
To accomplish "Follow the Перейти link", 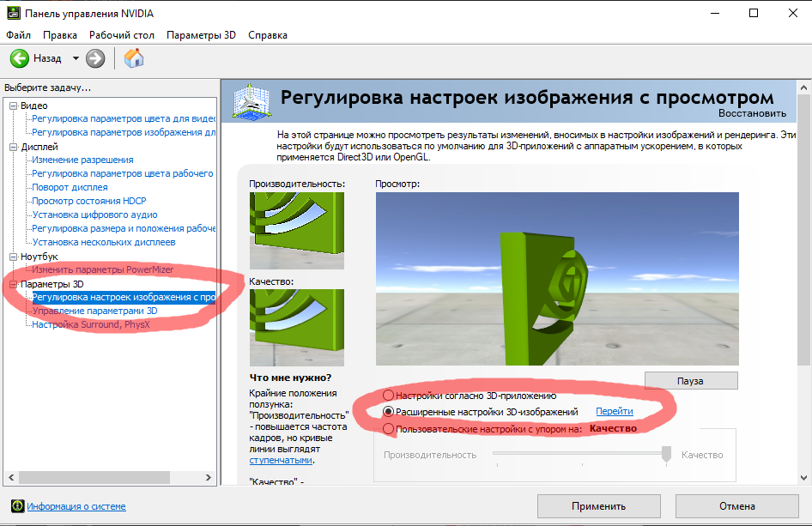I will point(615,411).
